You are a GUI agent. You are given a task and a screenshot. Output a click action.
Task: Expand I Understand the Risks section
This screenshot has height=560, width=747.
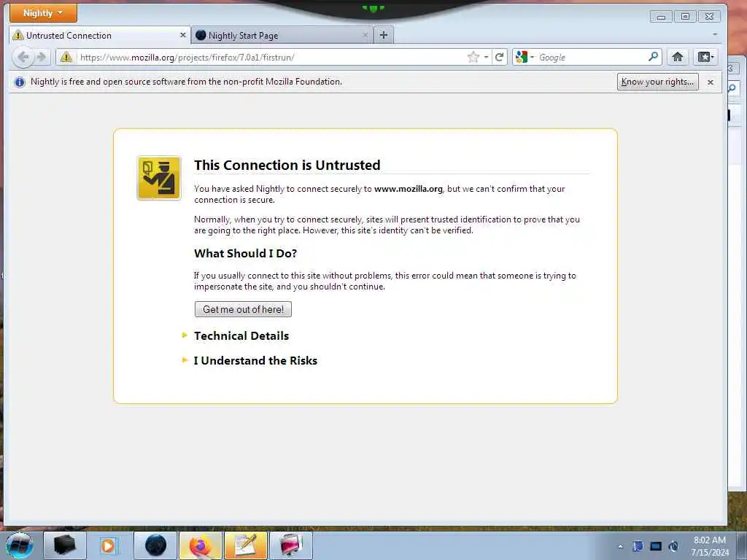pyautogui.click(x=255, y=360)
